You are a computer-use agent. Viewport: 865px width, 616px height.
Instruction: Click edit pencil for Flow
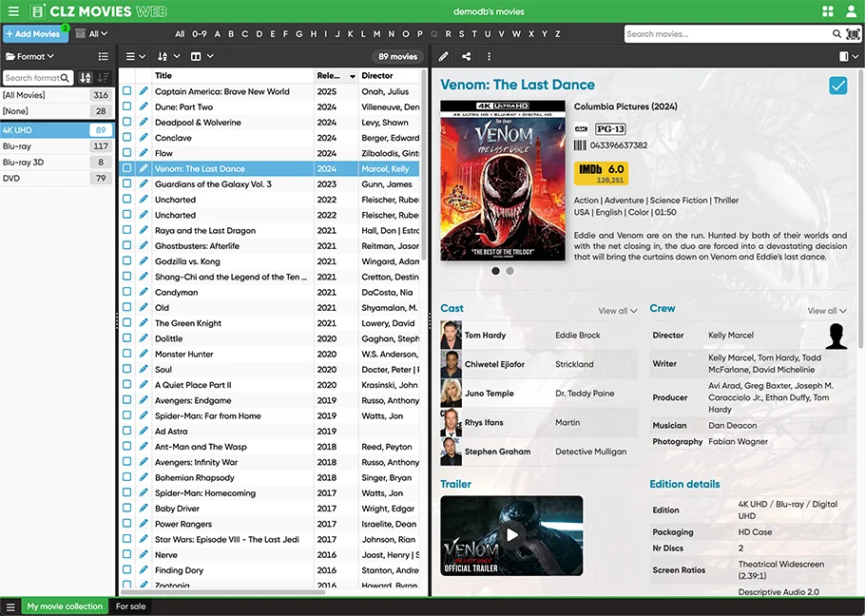point(144,153)
